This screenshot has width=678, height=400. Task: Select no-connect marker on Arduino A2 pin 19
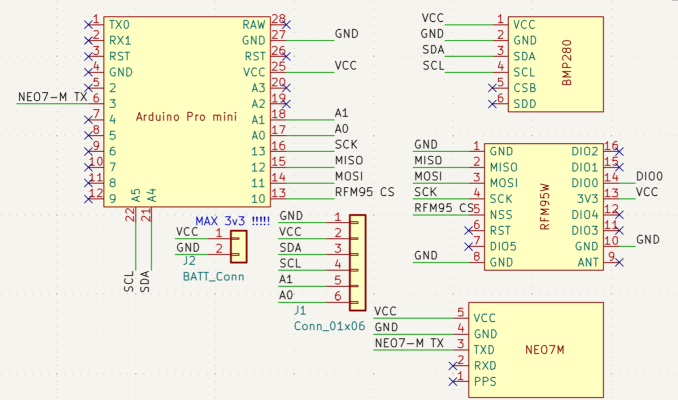[286, 104]
